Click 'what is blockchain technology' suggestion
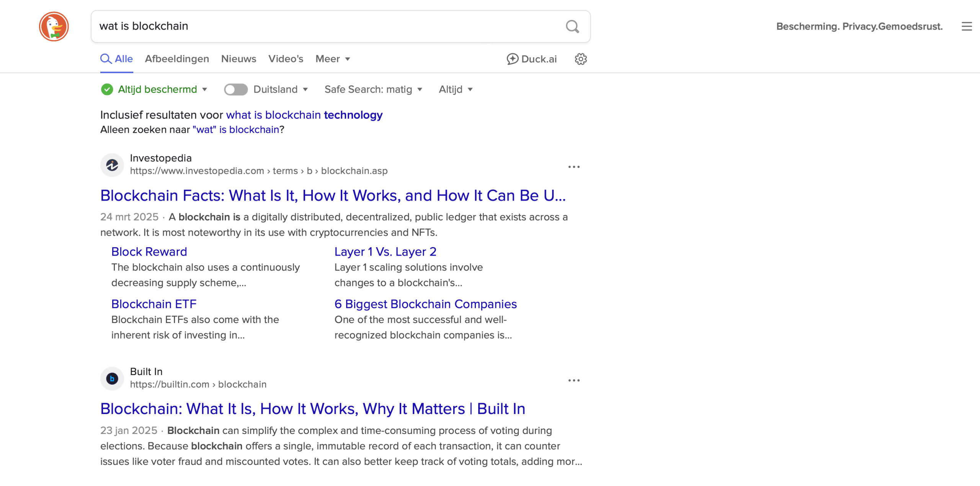This screenshot has width=980, height=486. point(304,115)
